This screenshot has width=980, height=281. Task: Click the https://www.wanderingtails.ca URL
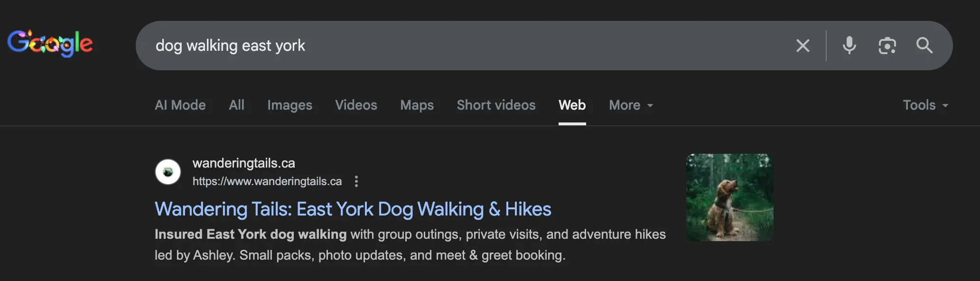pos(267,181)
